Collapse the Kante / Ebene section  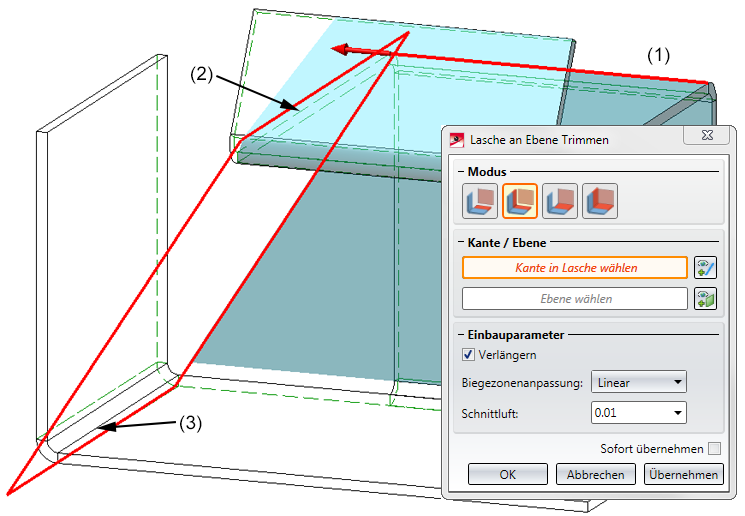pyautogui.click(x=461, y=242)
